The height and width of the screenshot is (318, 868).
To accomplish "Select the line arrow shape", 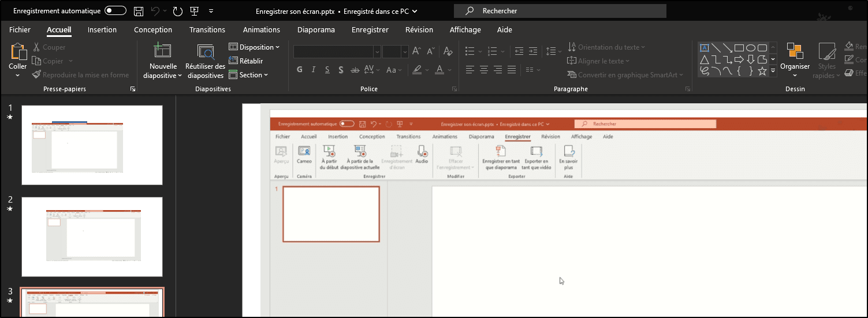I will tap(728, 48).
